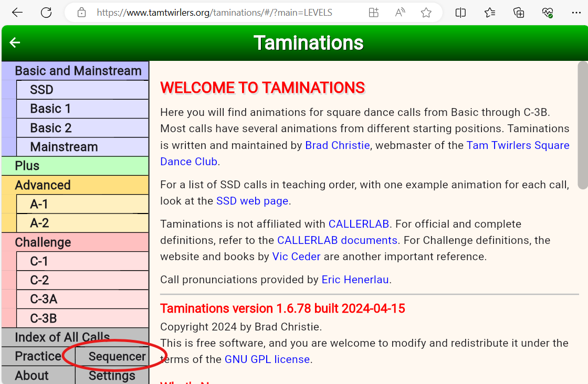
Task: Select the Challenge level
Action: coord(75,242)
